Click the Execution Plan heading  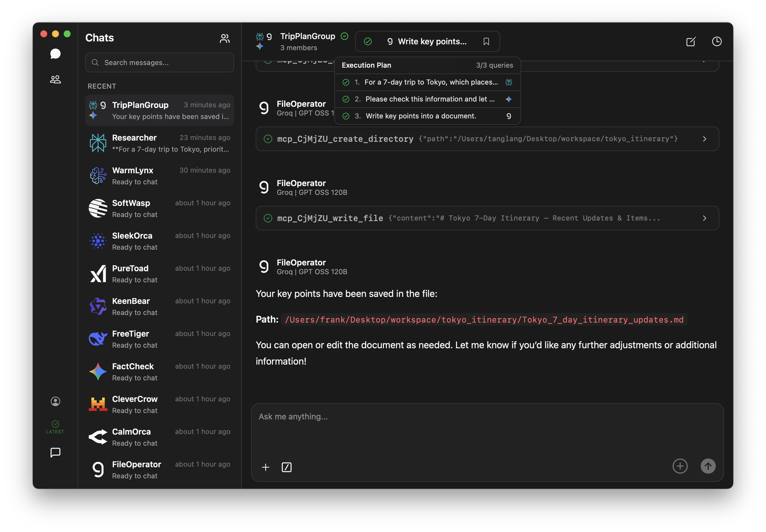coord(366,65)
